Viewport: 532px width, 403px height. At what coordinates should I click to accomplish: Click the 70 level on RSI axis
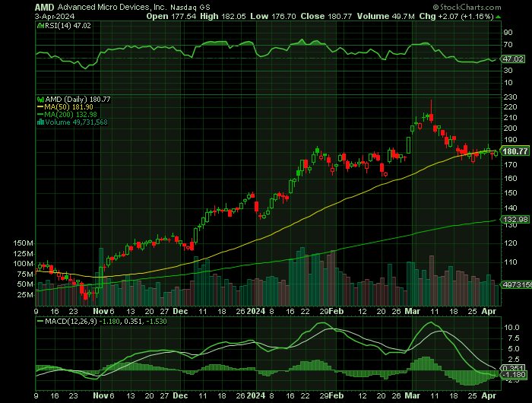click(508, 45)
